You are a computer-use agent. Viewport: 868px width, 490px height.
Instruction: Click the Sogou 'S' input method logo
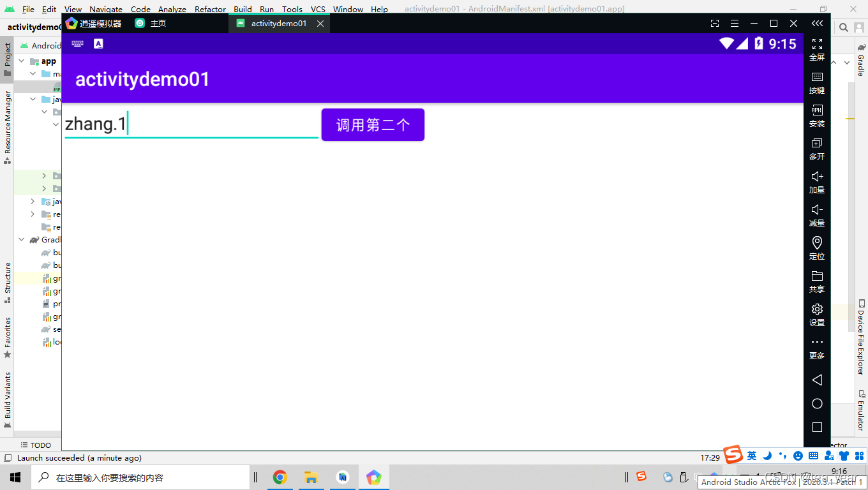pos(734,454)
